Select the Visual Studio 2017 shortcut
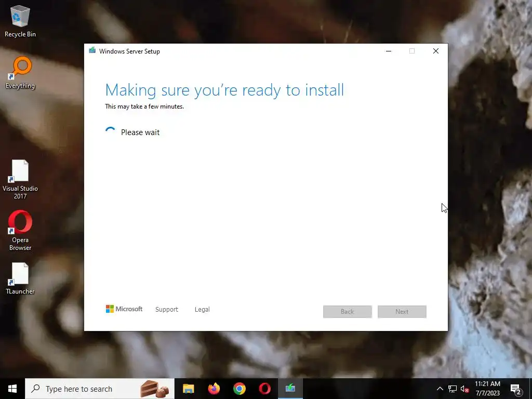532x399 pixels. [x=20, y=179]
